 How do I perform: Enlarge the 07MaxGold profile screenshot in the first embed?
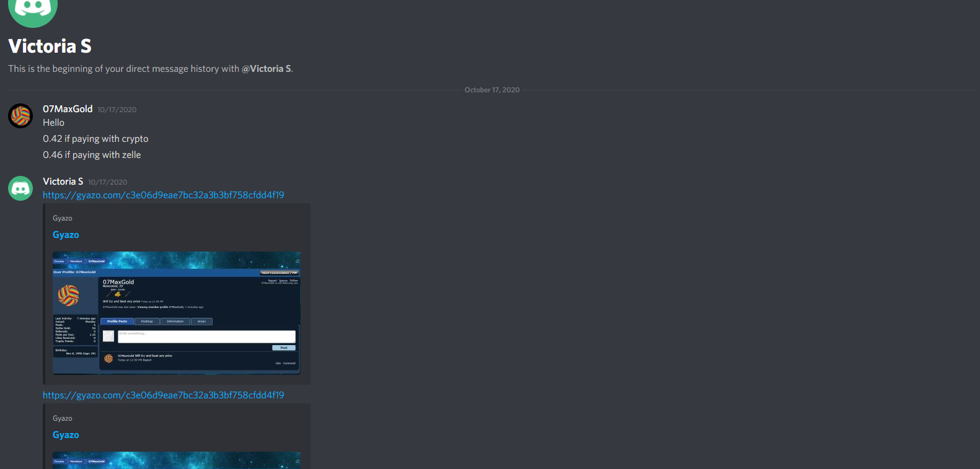177,313
